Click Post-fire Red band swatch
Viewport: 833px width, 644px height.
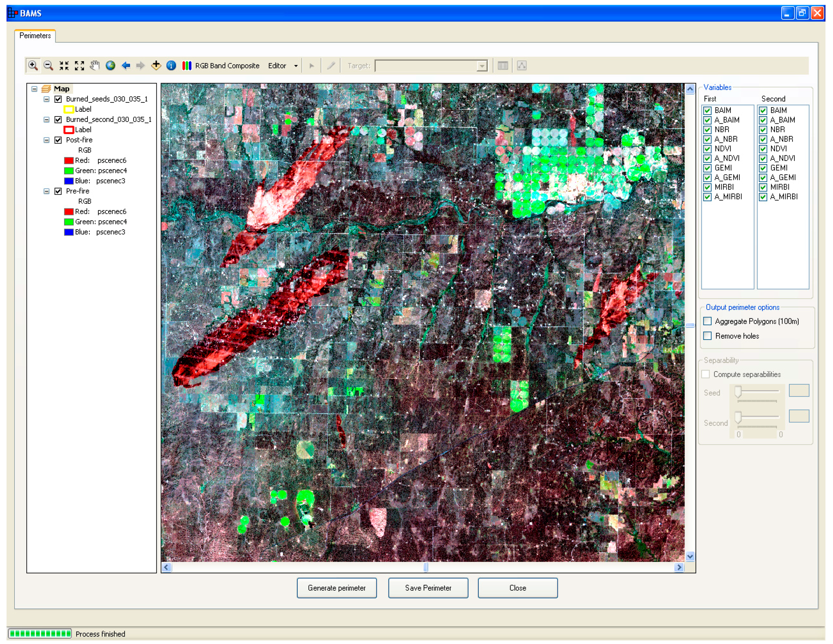pos(69,160)
